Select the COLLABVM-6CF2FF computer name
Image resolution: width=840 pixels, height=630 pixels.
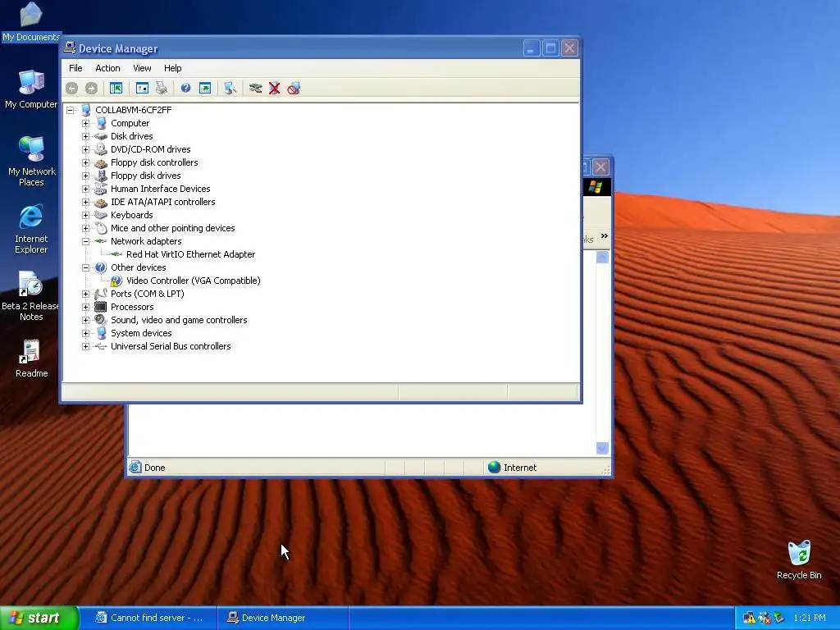point(134,110)
